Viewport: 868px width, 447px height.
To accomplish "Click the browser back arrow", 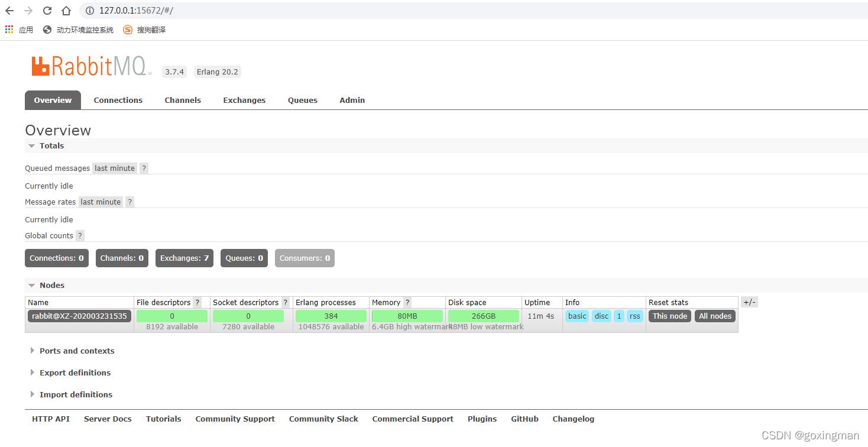I will pyautogui.click(x=9, y=11).
